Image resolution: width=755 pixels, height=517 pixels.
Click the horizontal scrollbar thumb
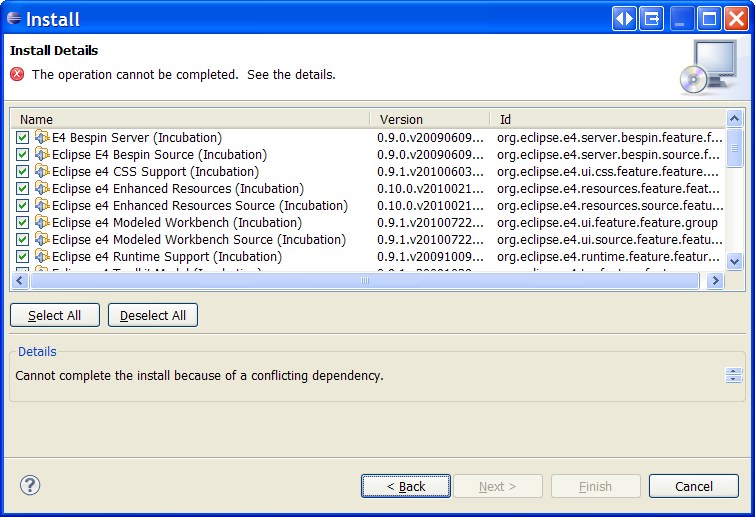364,280
